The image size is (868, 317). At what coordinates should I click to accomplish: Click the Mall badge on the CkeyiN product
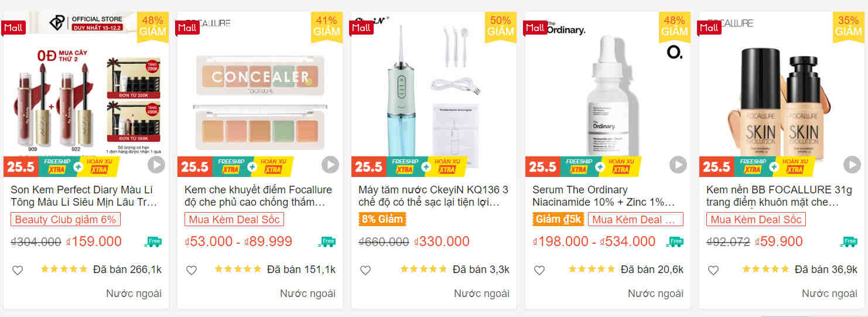361,28
